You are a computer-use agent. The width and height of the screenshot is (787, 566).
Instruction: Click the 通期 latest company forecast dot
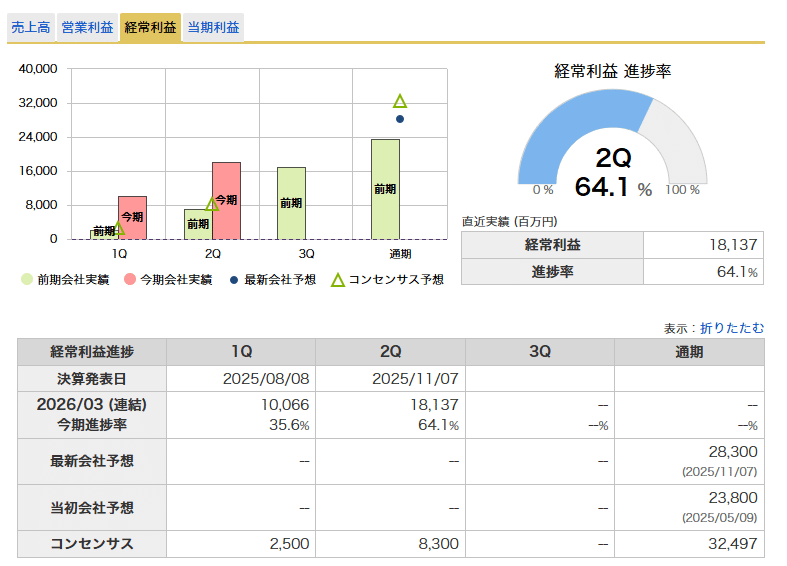(x=400, y=119)
